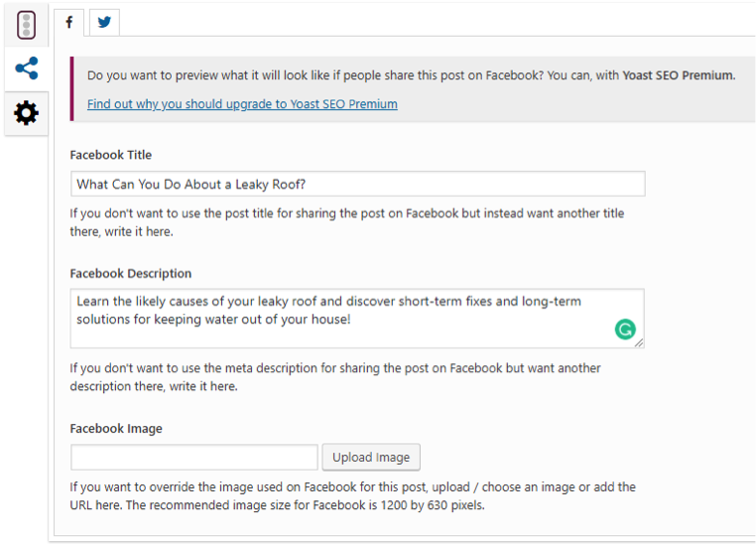Click the recommended image size help text

(x=353, y=495)
